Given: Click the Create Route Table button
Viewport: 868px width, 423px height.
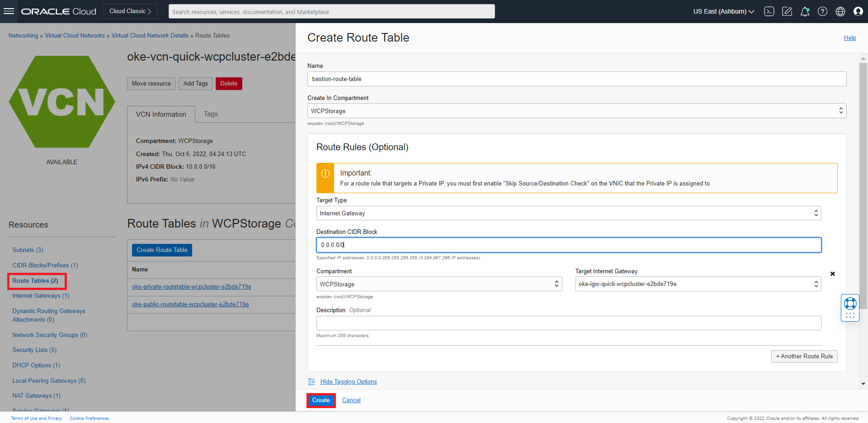Looking at the screenshot, I should click(x=162, y=250).
